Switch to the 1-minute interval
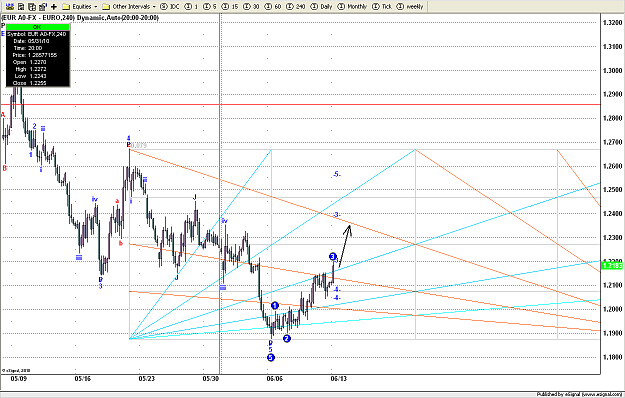The height and width of the screenshot is (398, 625). click(x=191, y=6)
